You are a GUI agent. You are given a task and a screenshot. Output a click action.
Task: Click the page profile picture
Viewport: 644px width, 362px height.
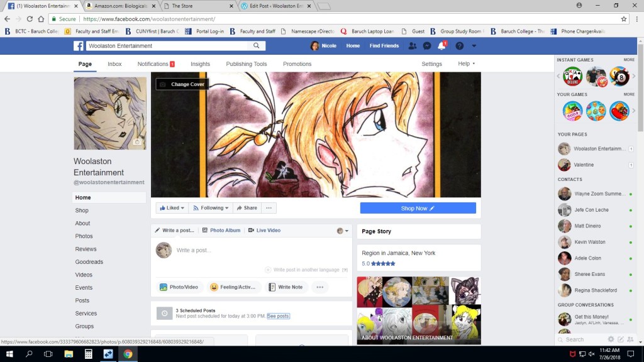[110, 113]
